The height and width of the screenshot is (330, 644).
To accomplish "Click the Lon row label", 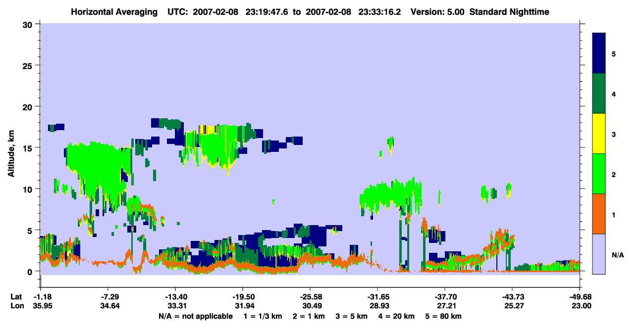I will [x=17, y=306].
